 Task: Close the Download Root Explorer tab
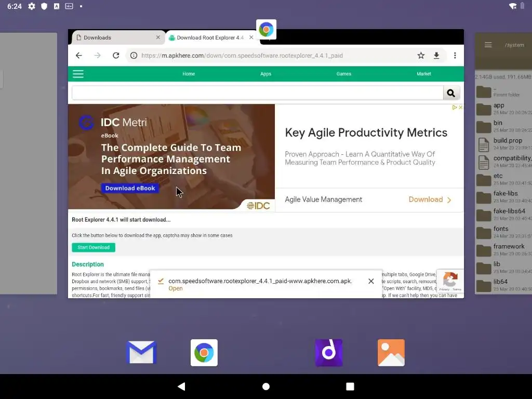pyautogui.click(x=251, y=37)
